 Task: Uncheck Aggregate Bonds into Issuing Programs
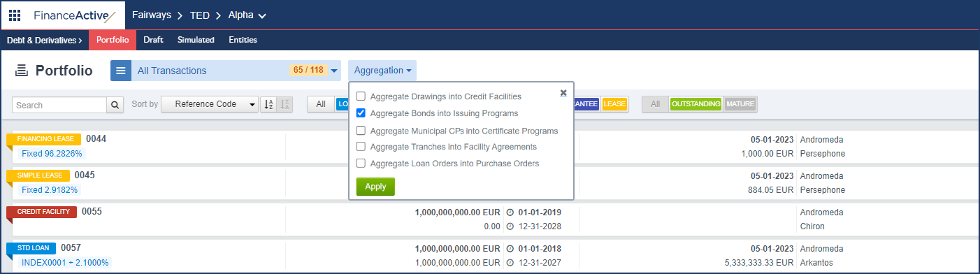coord(361,113)
